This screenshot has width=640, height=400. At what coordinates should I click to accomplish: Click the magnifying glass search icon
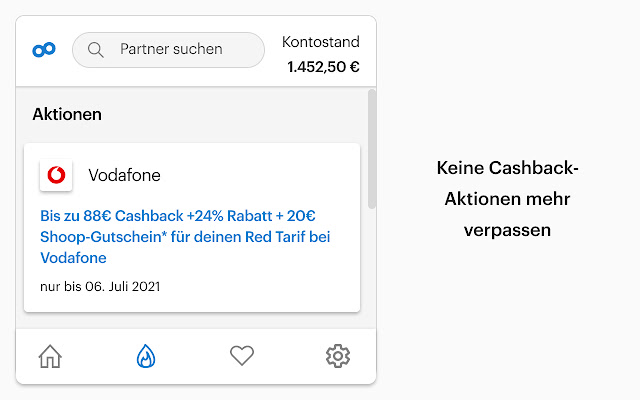[96, 49]
